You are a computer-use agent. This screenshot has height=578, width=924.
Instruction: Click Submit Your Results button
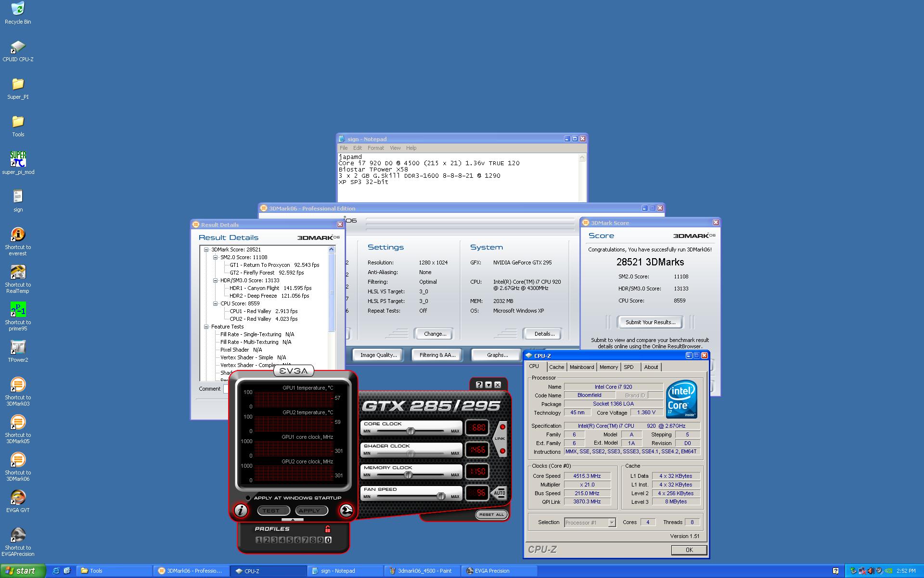(x=650, y=322)
